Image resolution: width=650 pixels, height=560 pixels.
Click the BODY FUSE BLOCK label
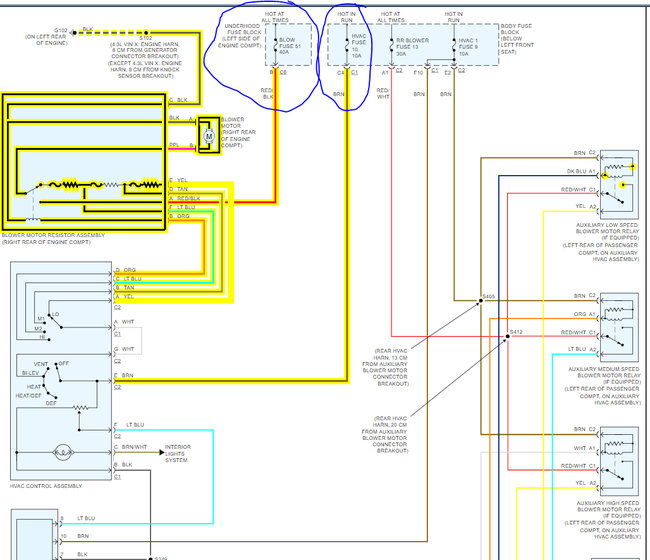pyautogui.click(x=517, y=39)
